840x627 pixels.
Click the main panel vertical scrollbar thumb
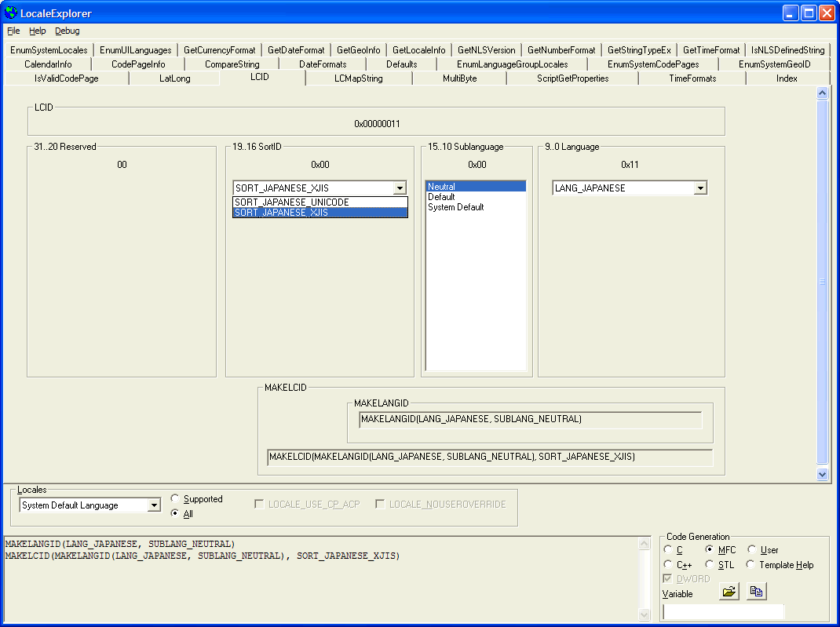tap(822, 281)
